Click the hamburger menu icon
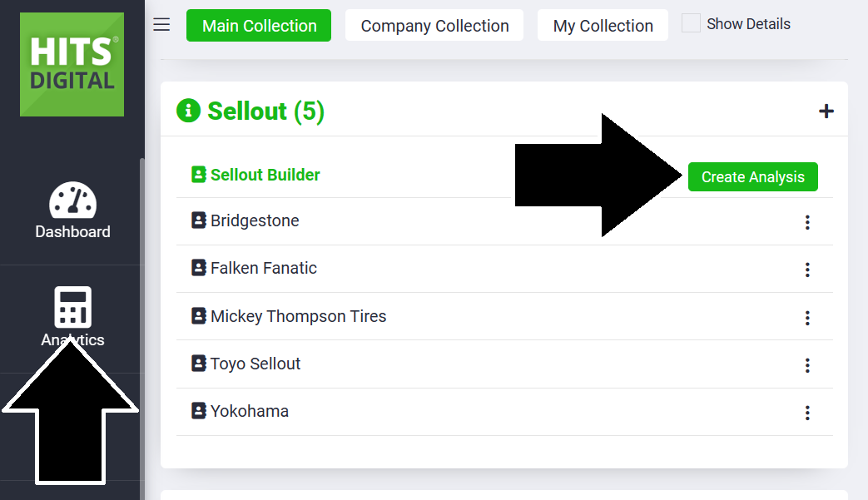This screenshot has height=500, width=868. [162, 25]
